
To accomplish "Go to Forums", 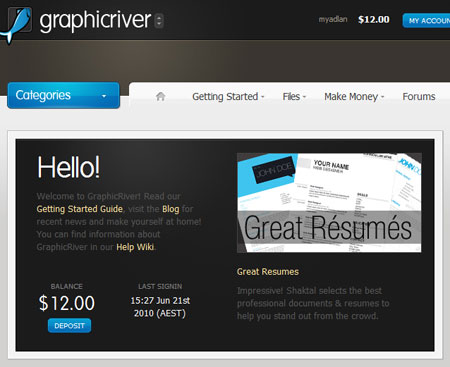I will coord(419,97).
